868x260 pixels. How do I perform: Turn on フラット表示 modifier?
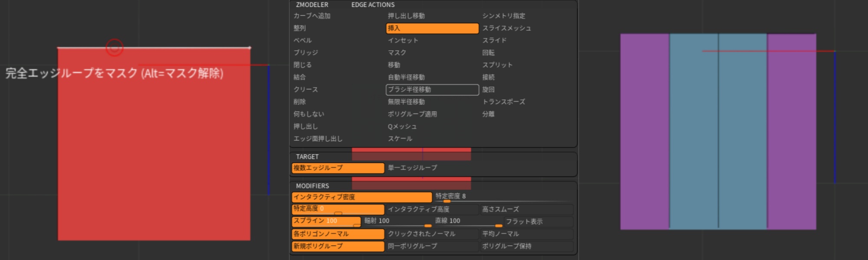coord(538,221)
